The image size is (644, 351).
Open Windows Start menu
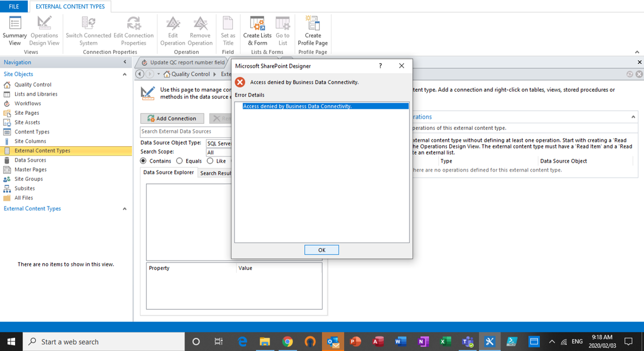(11, 341)
